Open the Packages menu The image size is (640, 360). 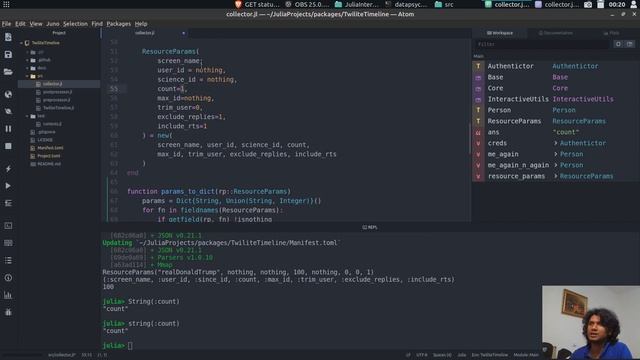click(118, 24)
